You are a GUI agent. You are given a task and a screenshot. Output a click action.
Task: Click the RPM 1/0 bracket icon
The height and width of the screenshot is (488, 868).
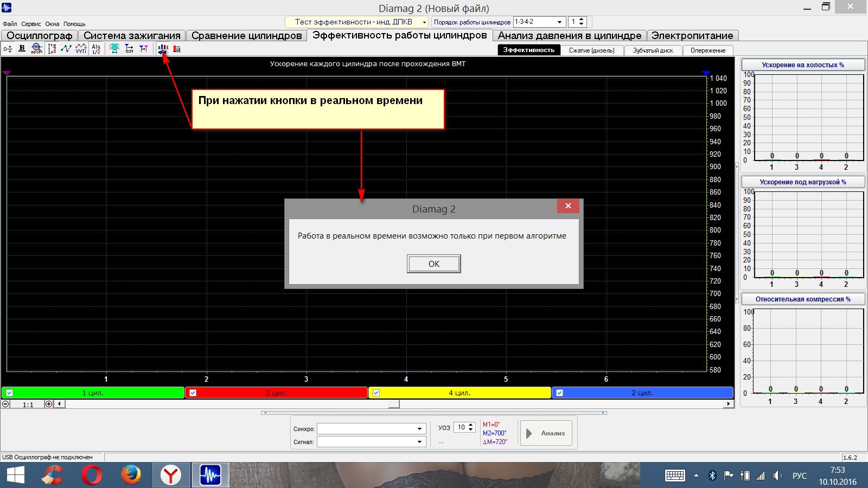(x=52, y=49)
